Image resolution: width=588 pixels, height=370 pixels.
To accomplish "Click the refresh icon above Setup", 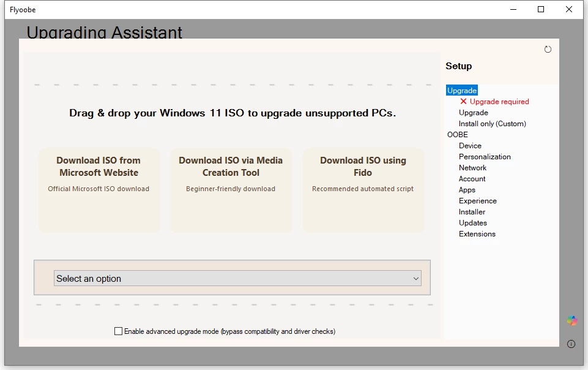I will pos(548,50).
